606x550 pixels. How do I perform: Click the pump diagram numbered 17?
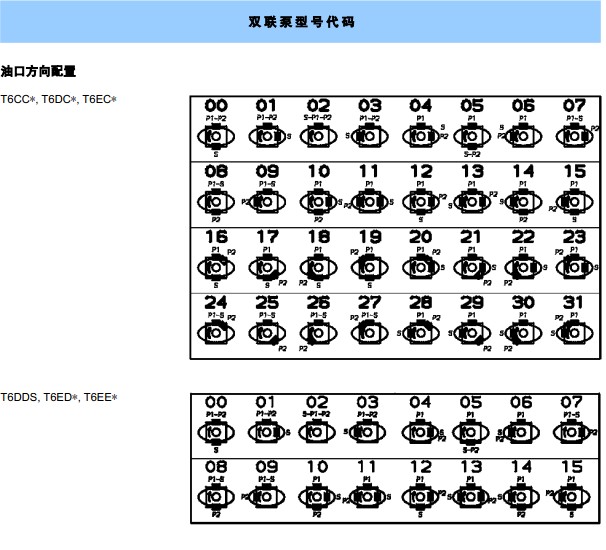click(x=266, y=267)
